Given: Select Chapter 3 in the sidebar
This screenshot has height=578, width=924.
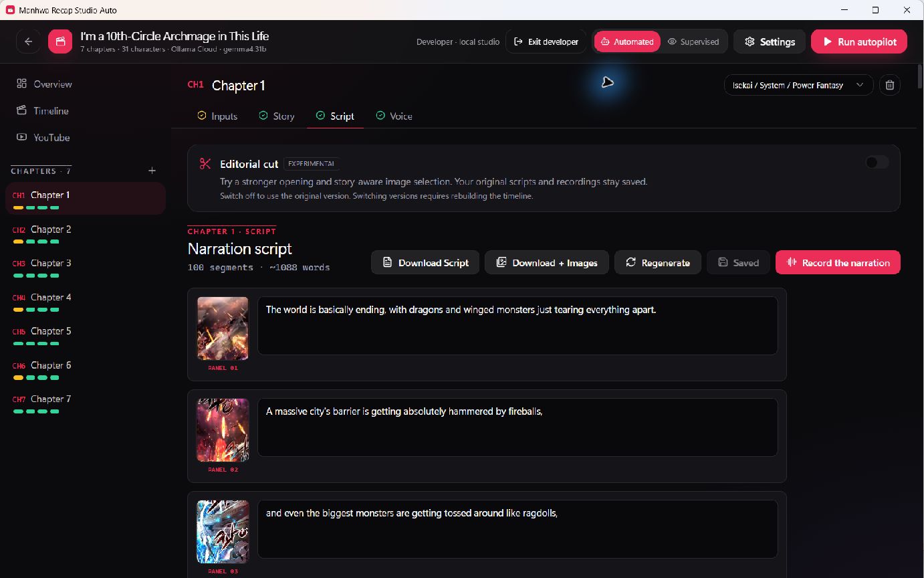Looking at the screenshot, I should 86,267.
